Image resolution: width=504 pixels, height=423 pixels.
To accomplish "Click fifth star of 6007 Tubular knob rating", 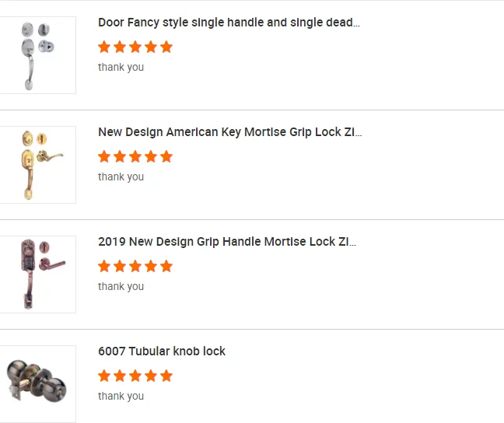I will tap(166, 376).
